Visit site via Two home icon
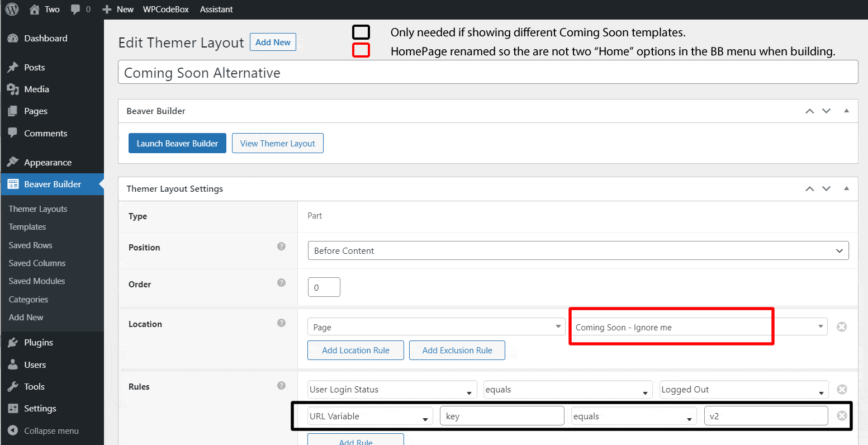This screenshot has width=868, height=445. (x=35, y=9)
